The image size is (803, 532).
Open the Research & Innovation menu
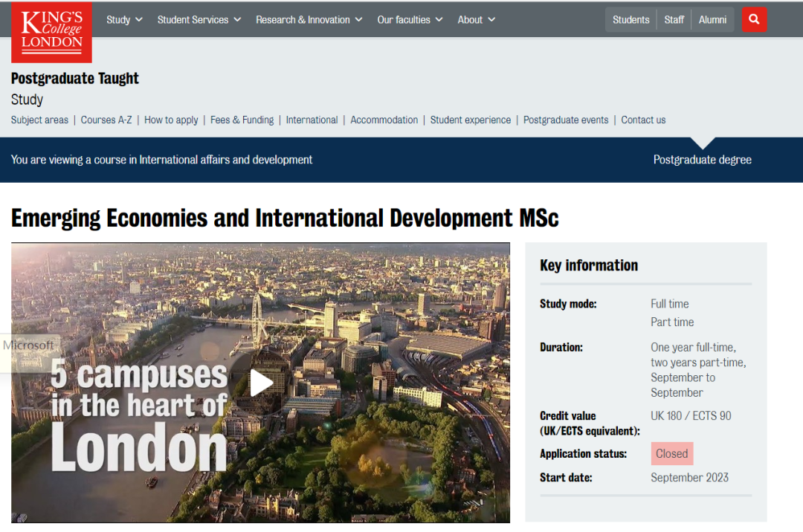(x=309, y=20)
